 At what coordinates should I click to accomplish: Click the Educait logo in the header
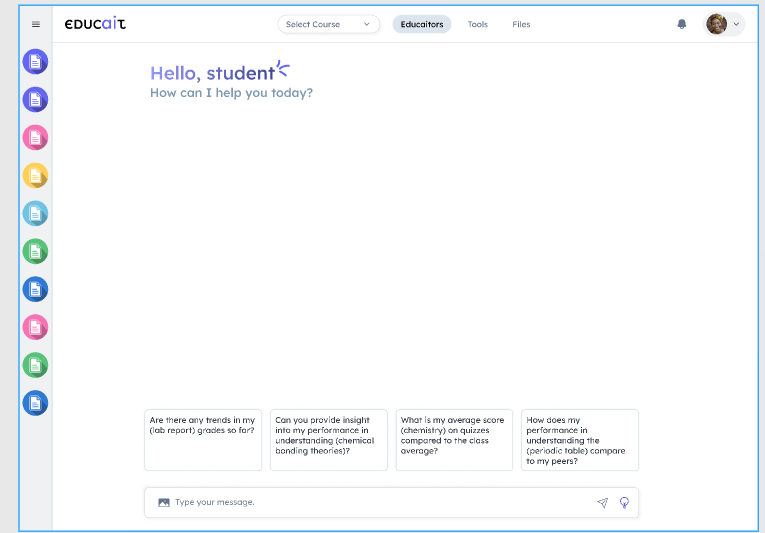[95, 24]
